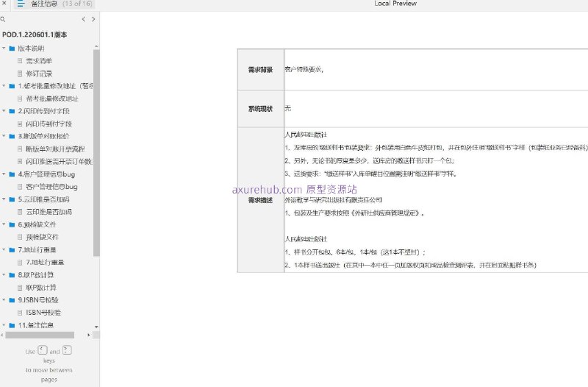Collapse the 6.预检缺文件 folder arrow

pos(4,224)
